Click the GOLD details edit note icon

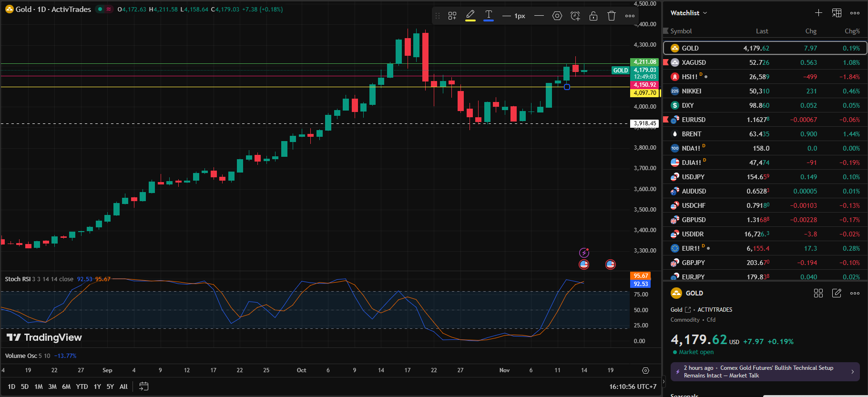(837, 293)
